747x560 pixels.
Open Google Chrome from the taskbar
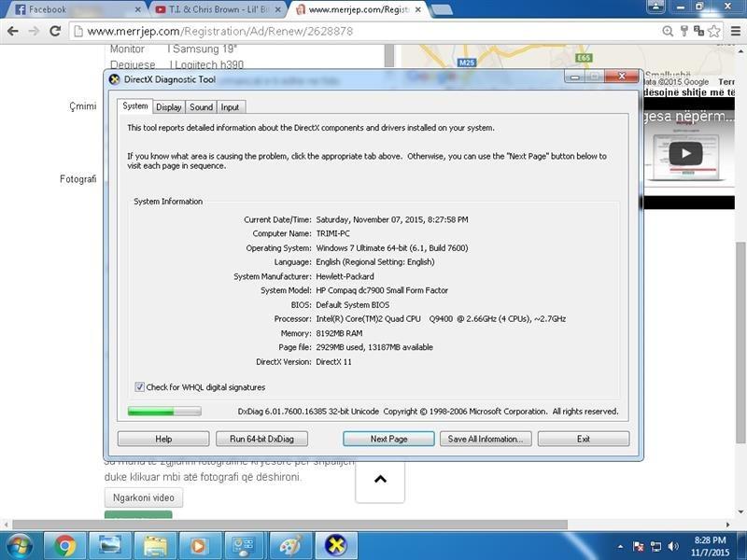(x=64, y=546)
